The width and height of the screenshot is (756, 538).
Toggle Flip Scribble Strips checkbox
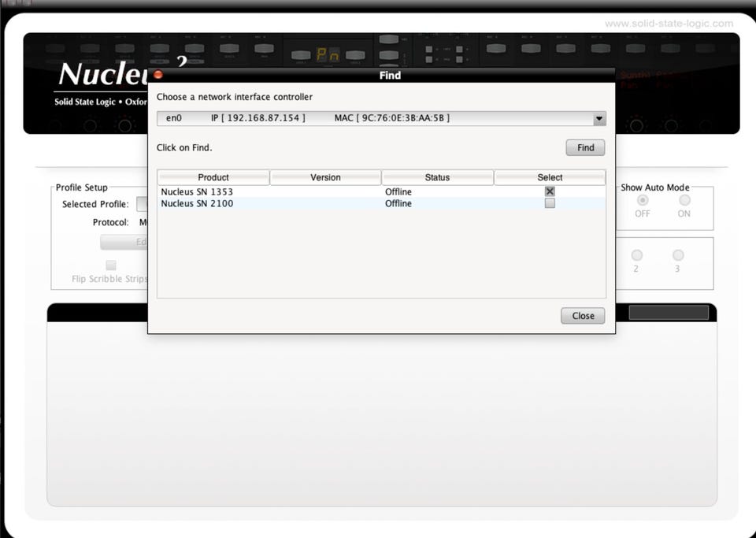point(111,265)
